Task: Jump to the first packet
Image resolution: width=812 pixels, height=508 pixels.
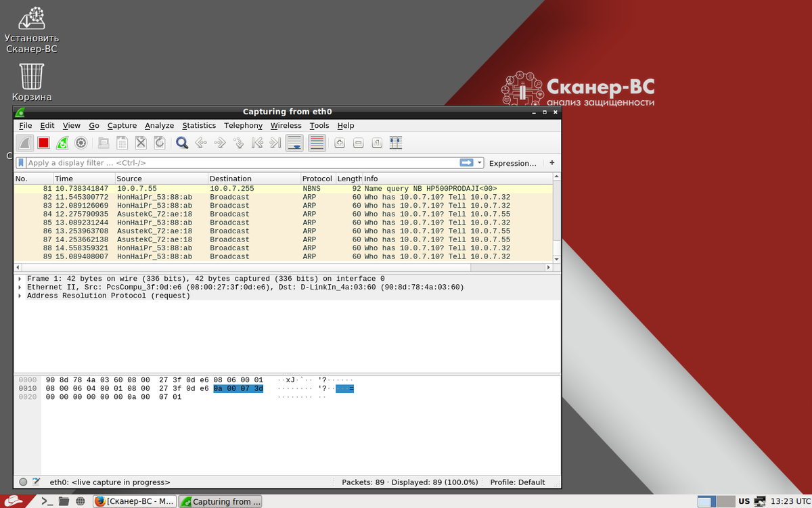Action: coord(257,143)
